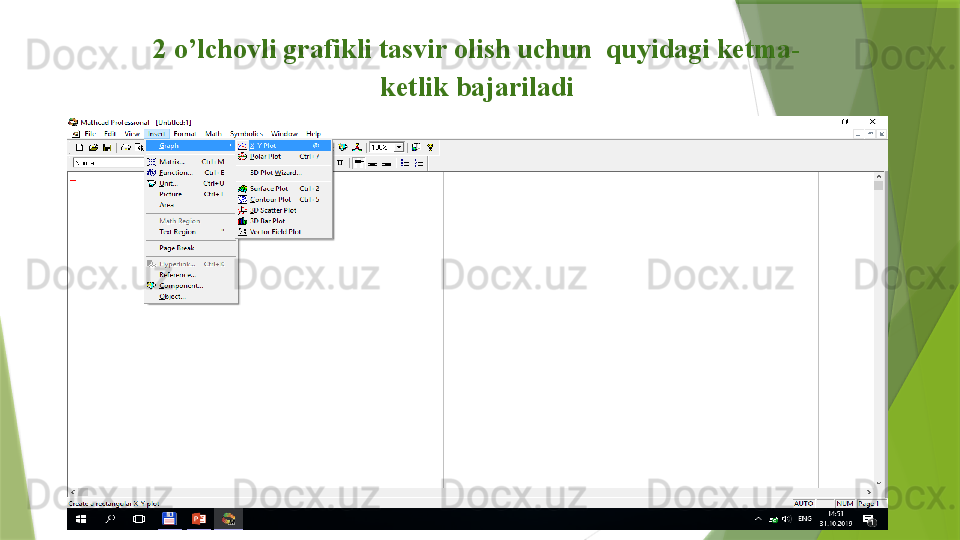Click the vertical scrollbar up arrow

(x=879, y=177)
